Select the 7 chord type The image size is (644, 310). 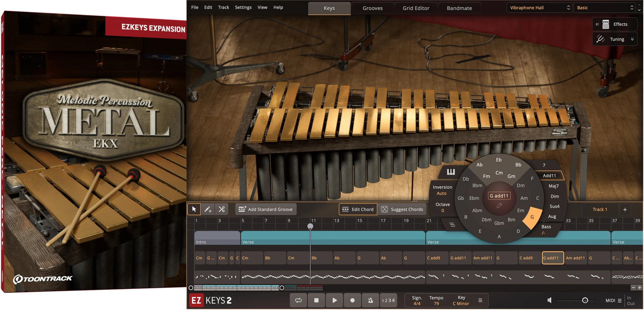pos(544,165)
